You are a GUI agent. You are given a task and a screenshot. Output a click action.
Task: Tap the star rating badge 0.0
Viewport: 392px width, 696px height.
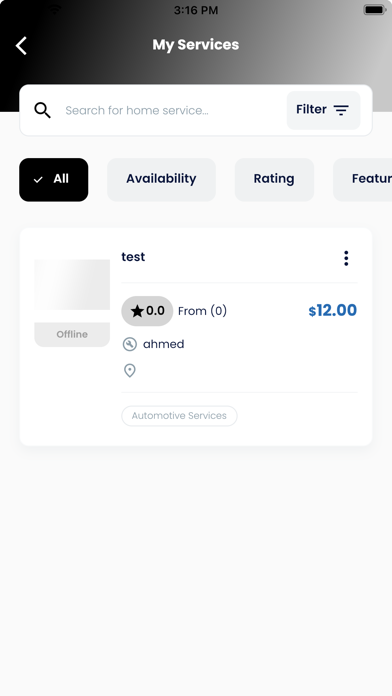pos(147,311)
